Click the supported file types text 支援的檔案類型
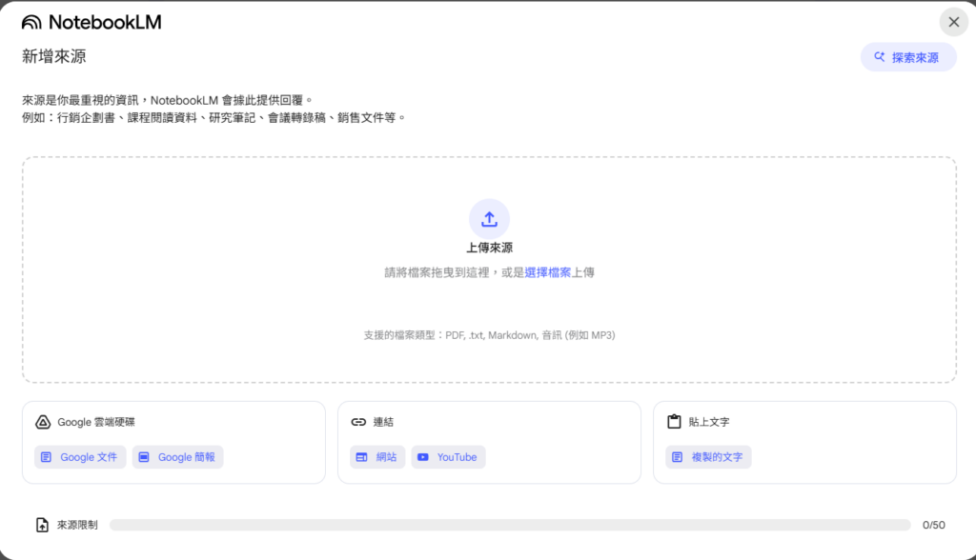Viewport: 976px width, 560px height. click(x=489, y=335)
